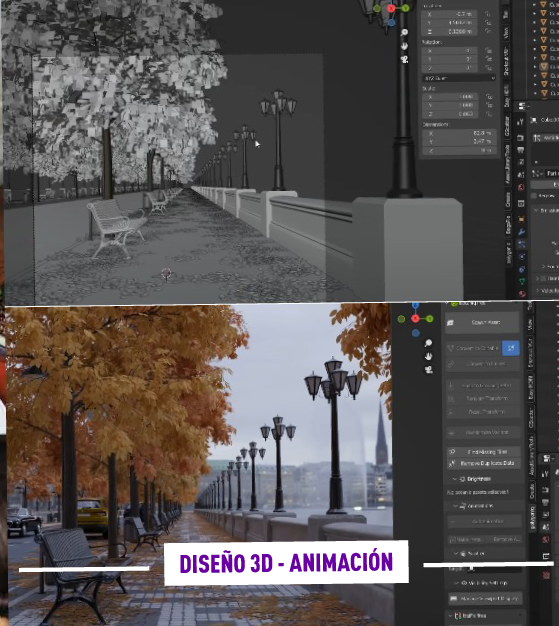Open Scene tab in bottom properties editor
Screen dimensions: 559x626
pyautogui.click(x=546, y=527)
